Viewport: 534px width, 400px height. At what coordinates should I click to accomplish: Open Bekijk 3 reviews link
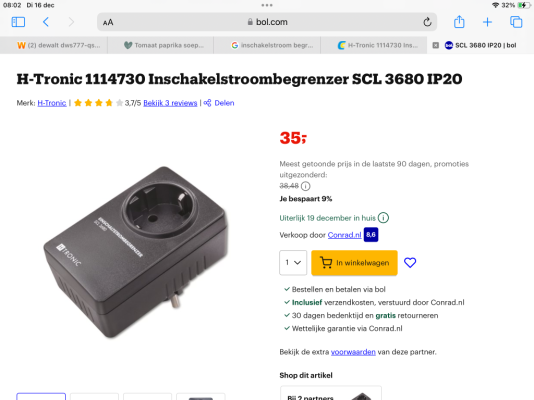170,103
